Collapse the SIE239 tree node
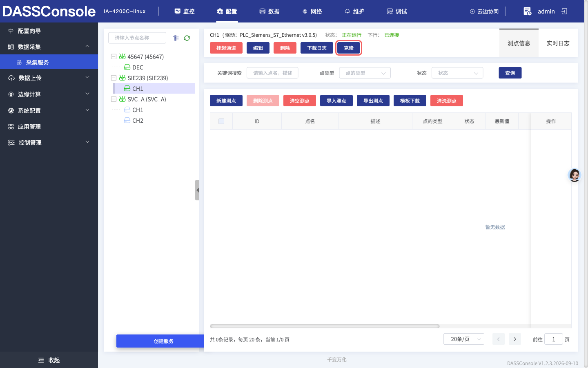588x368 pixels. pyautogui.click(x=114, y=78)
